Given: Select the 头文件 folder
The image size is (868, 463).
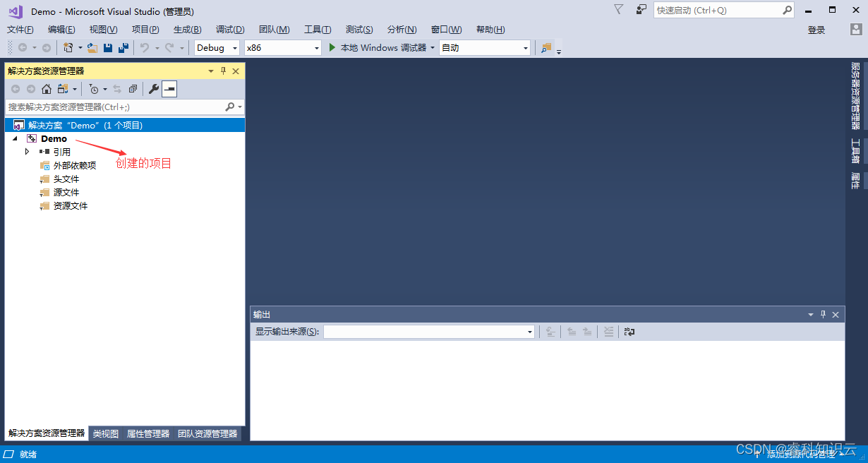Looking at the screenshot, I should click(66, 179).
